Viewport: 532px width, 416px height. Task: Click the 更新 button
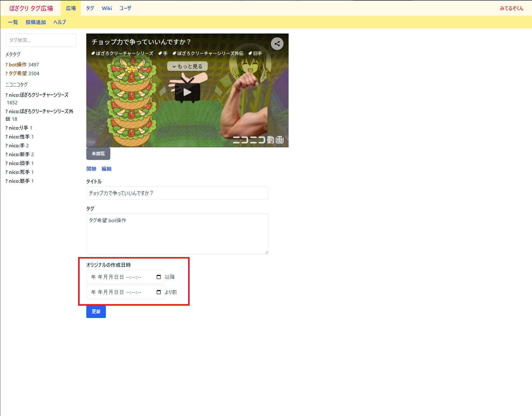pyautogui.click(x=96, y=312)
